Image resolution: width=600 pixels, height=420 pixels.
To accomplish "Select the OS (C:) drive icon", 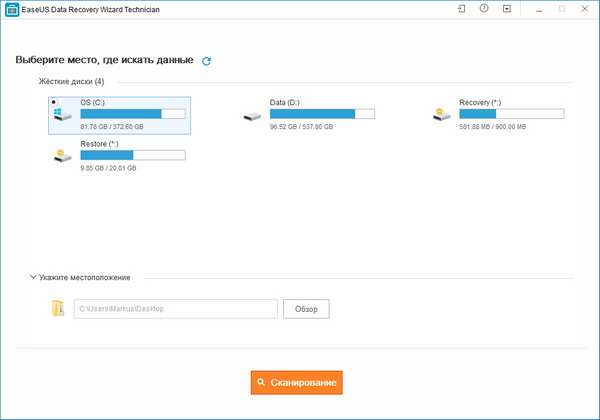I will coord(62,115).
